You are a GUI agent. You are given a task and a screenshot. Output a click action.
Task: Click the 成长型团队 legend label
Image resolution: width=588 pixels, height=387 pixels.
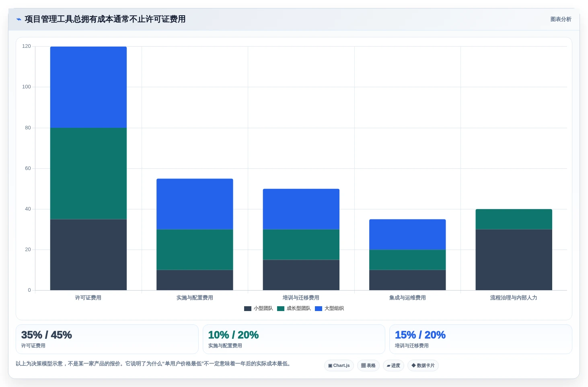coord(298,309)
